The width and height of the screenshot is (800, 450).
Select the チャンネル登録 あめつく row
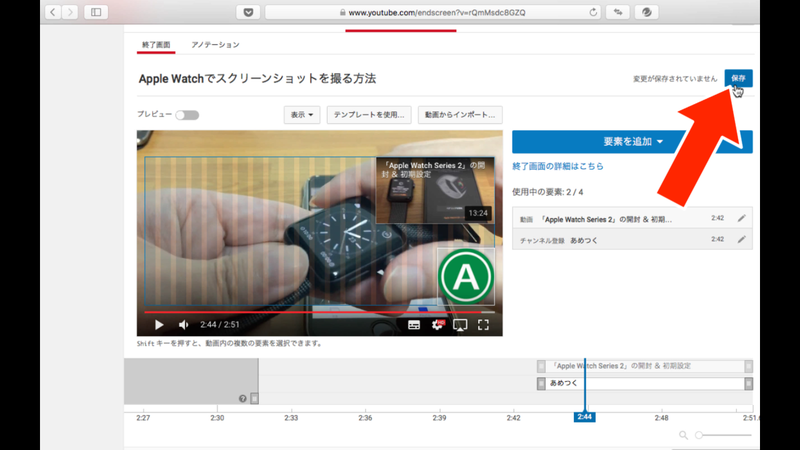[x=632, y=239]
